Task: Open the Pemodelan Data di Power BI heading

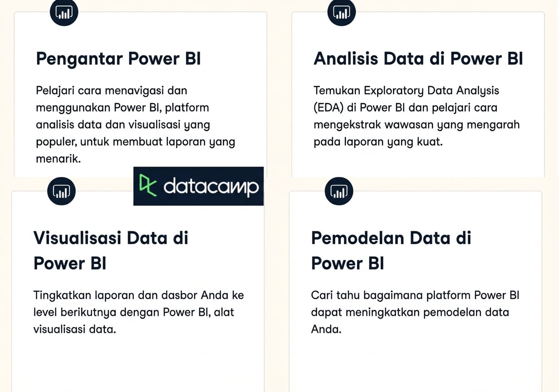Action: [x=391, y=250]
